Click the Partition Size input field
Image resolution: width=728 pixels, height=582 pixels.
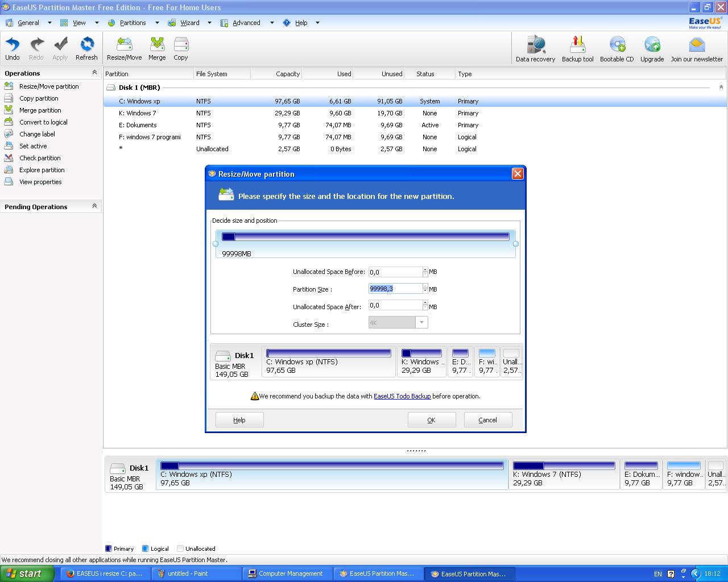click(395, 289)
